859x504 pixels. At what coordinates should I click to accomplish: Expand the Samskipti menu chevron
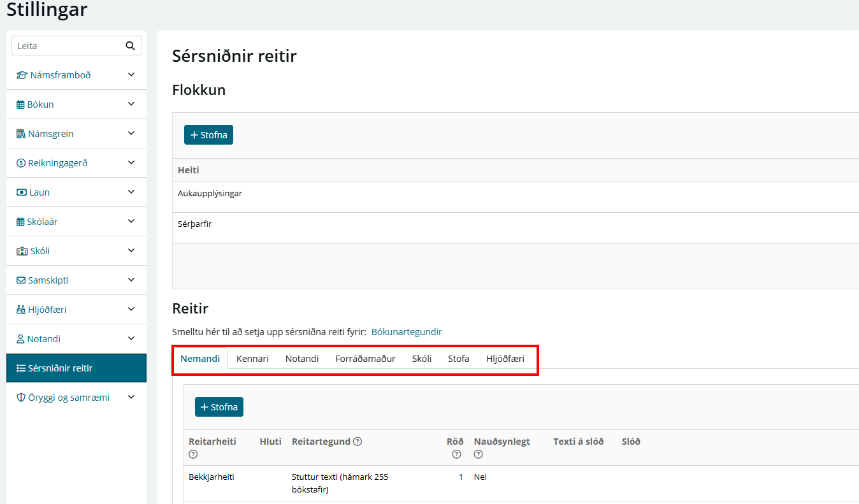(131, 280)
